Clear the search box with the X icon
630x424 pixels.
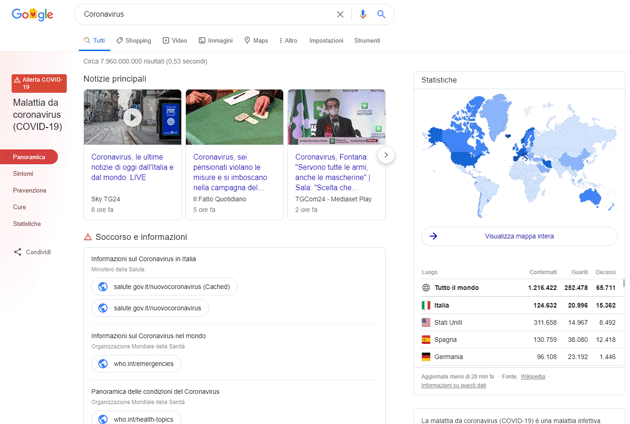(340, 14)
